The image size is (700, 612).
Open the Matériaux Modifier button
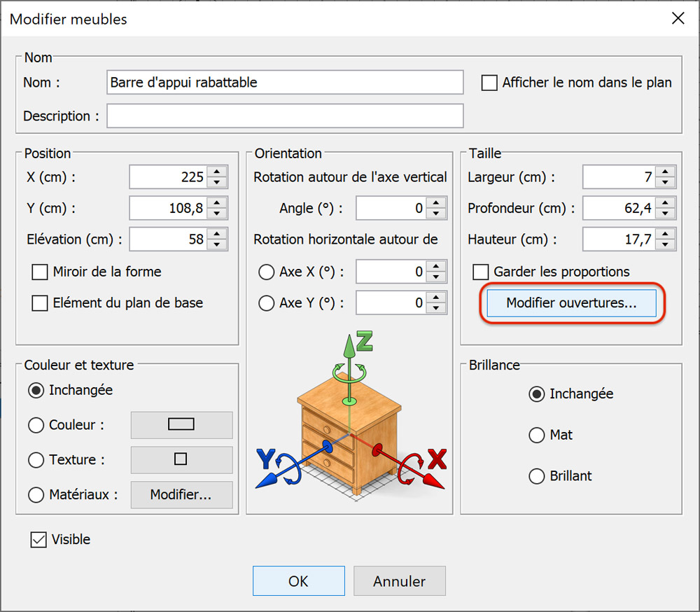pyautogui.click(x=181, y=495)
